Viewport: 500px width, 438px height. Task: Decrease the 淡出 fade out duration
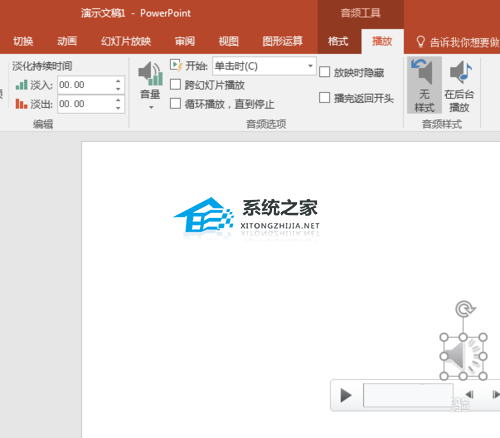118,108
